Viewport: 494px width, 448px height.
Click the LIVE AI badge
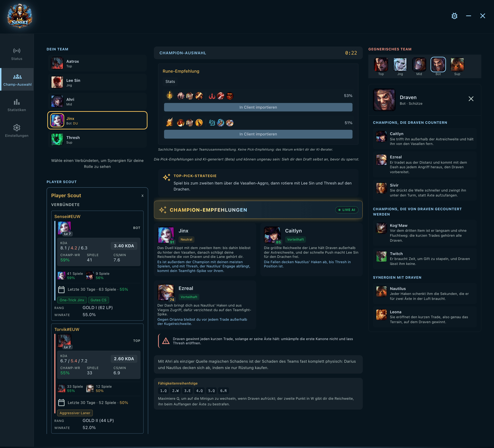tap(347, 210)
